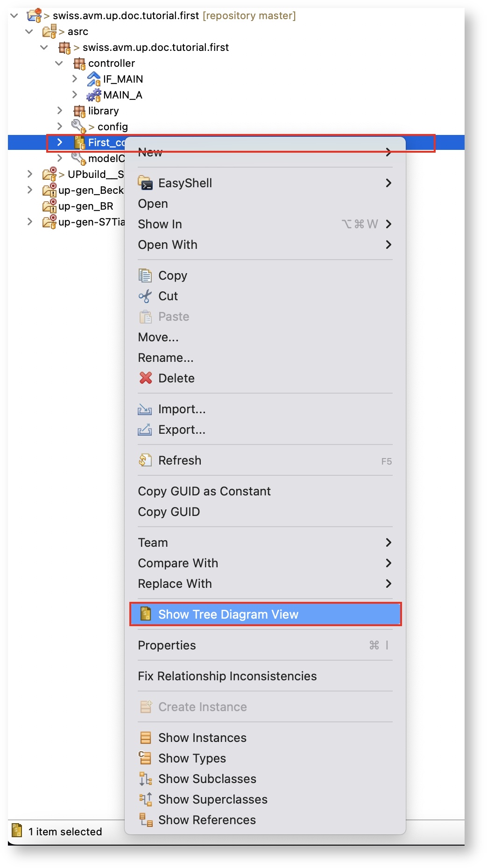Click the Cut scissors icon

[146, 296]
